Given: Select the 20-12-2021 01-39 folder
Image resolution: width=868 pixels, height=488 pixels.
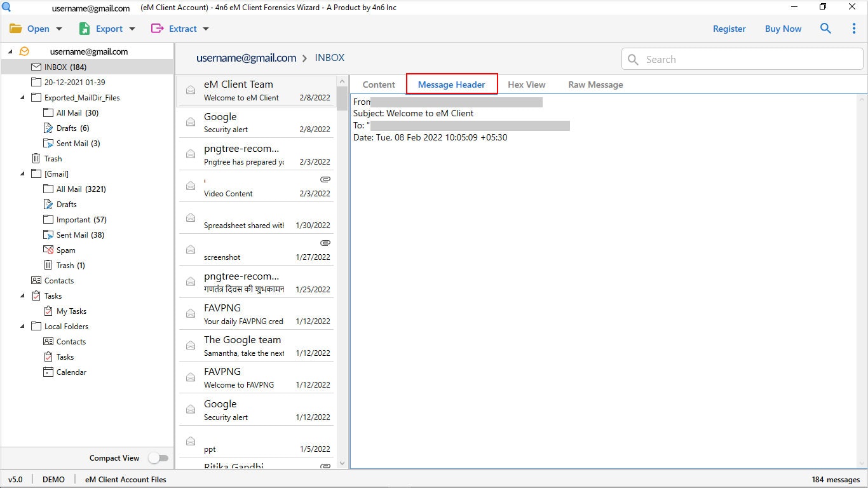Looking at the screenshot, I should coord(74,82).
